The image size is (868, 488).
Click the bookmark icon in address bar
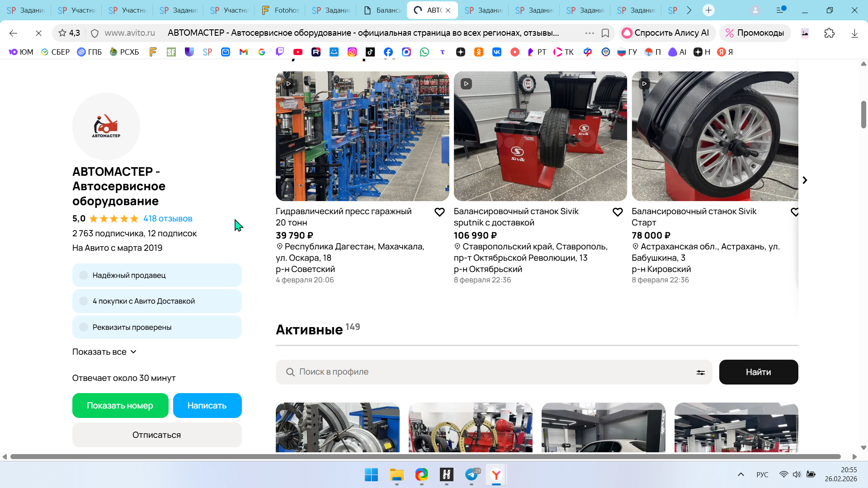(605, 33)
